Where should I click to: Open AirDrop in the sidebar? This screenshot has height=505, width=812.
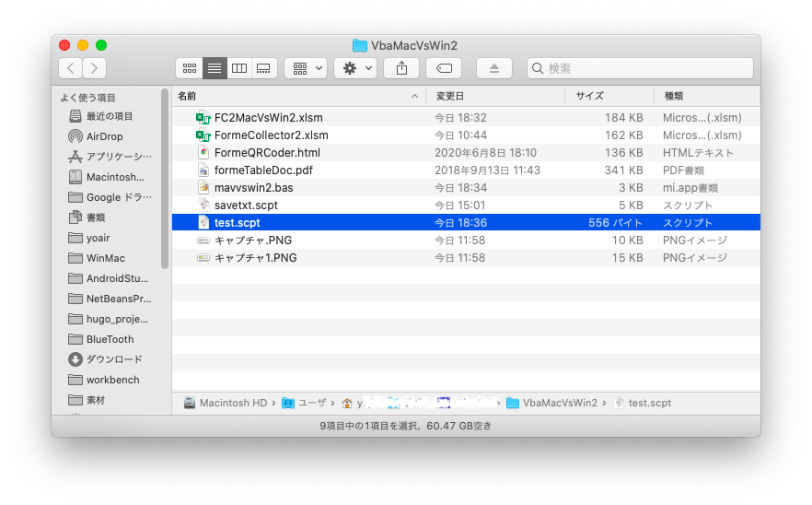[x=105, y=136]
